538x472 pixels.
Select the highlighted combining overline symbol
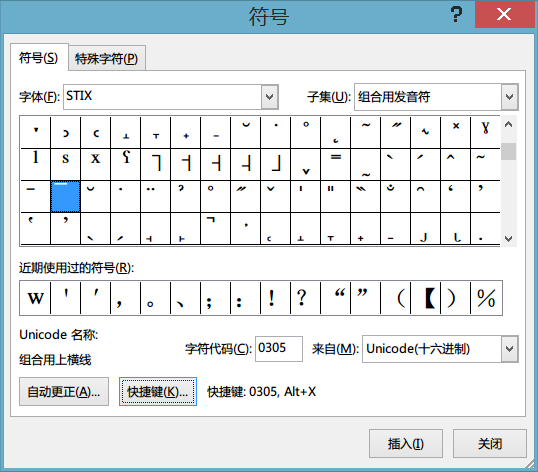coord(65,197)
